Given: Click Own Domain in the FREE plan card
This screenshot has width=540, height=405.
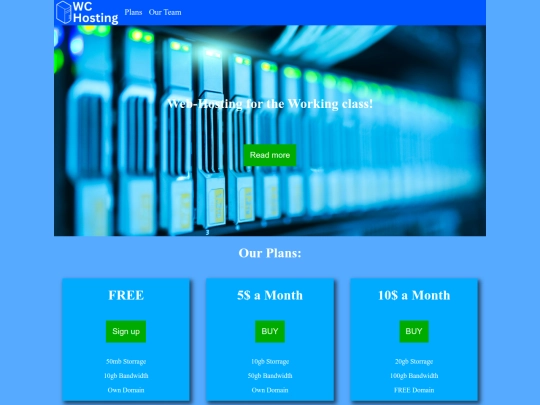Looking at the screenshot, I should click(126, 390).
